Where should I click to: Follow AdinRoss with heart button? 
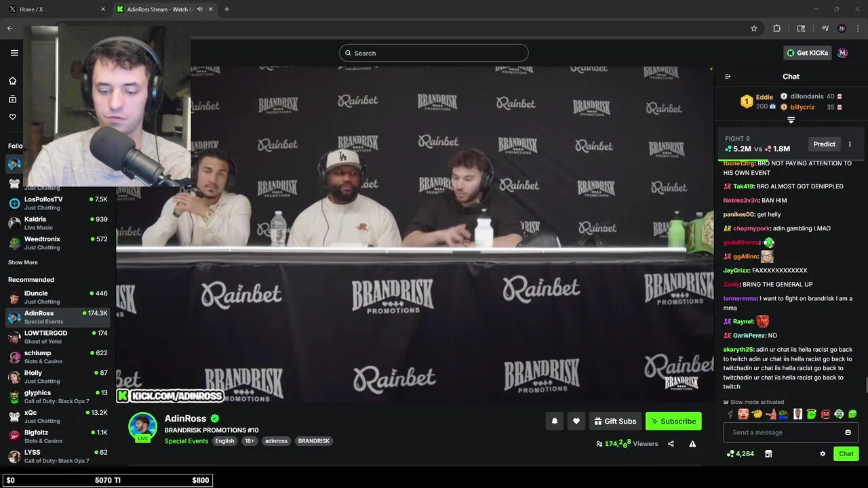(576, 421)
